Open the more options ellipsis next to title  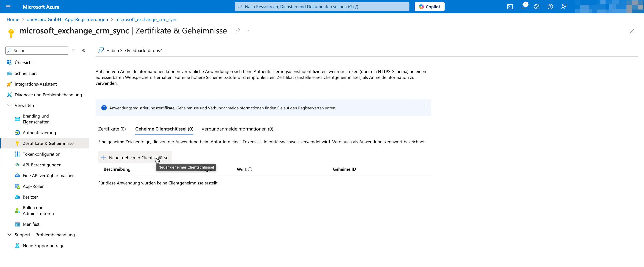tap(248, 31)
